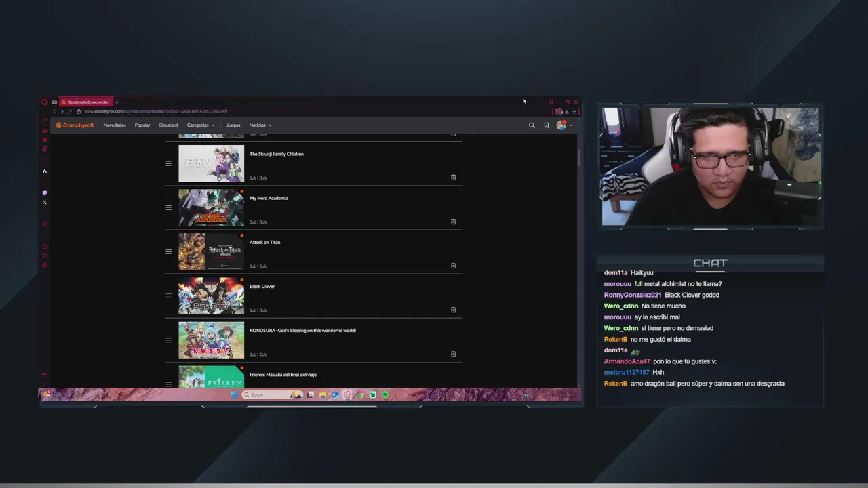
Task: Open Spotify from the taskbar
Action: point(385,394)
